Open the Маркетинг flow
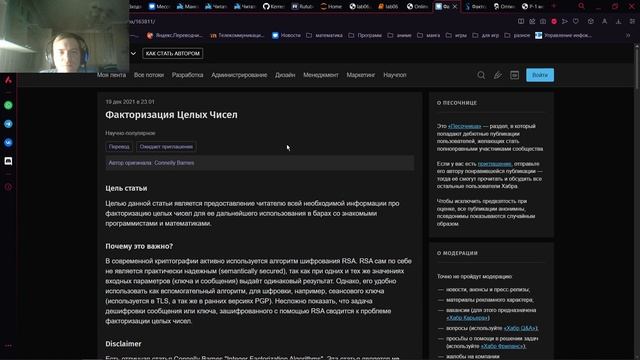 361,75
